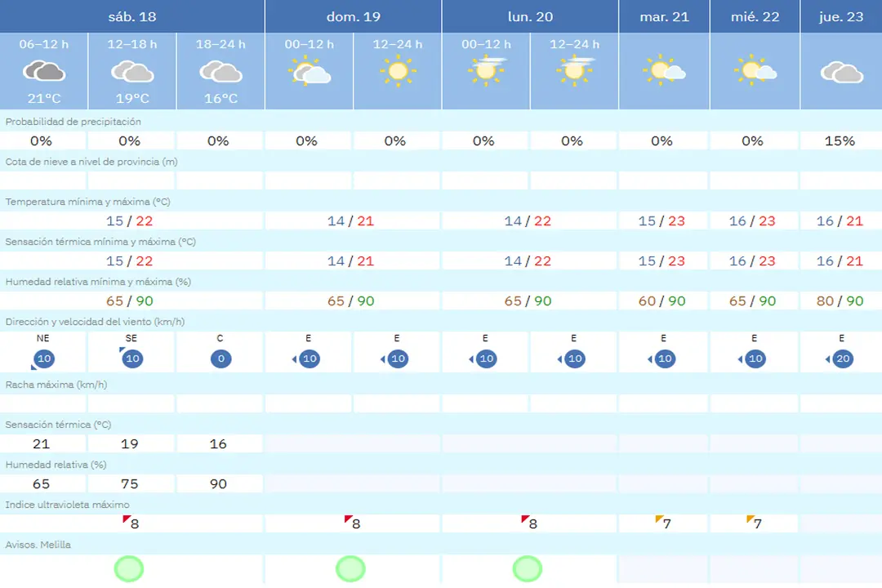Click the 21°C temperature under 06–12 h

tap(44, 99)
